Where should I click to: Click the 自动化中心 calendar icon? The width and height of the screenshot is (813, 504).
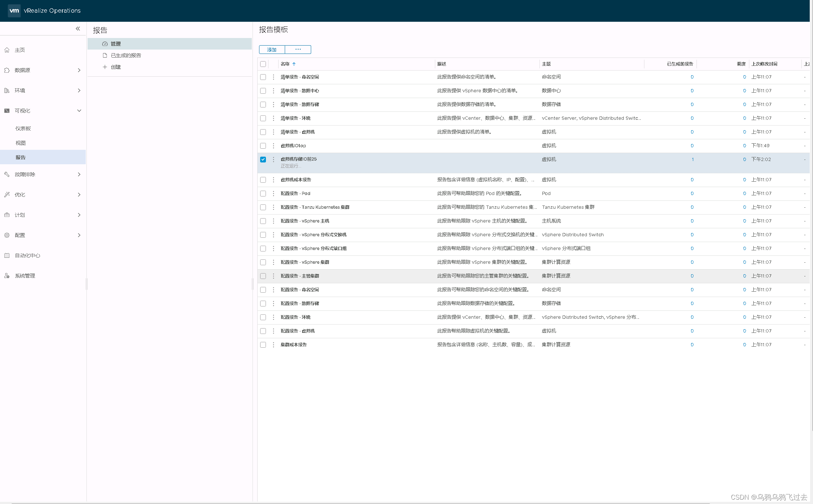pyautogui.click(x=7, y=255)
